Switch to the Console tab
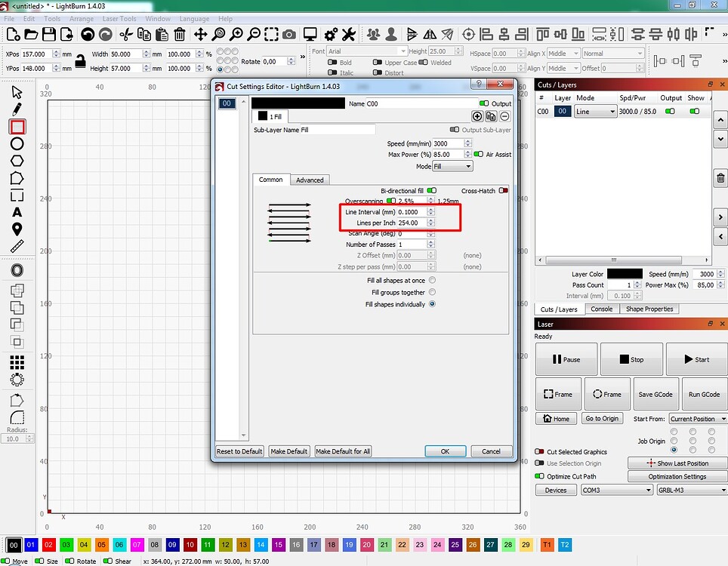The height and width of the screenshot is (566, 728). [x=602, y=309]
